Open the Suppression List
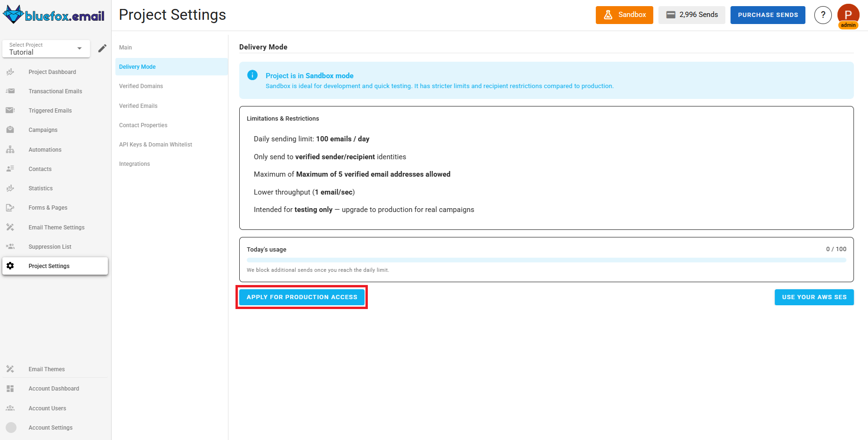The height and width of the screenshot is (440, 868). point(50,246)
